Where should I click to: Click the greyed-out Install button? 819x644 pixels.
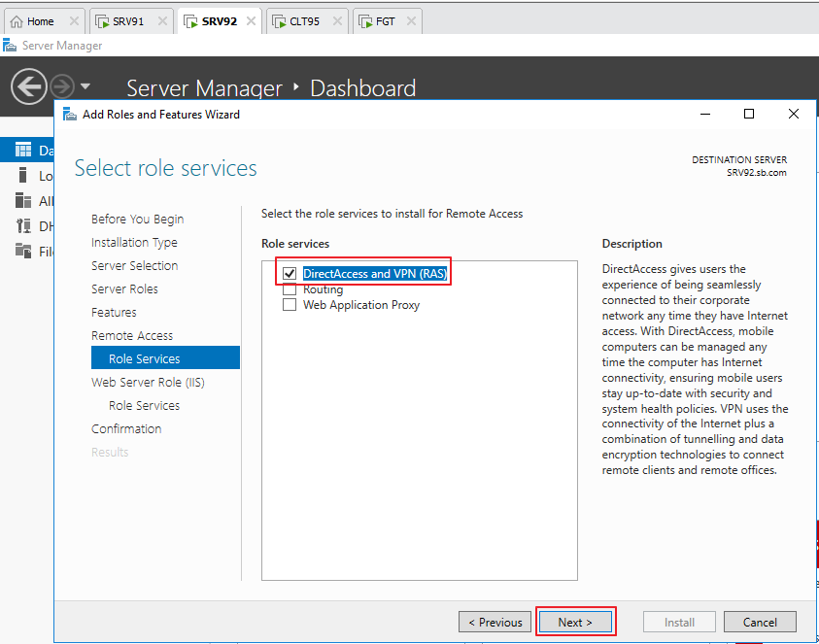[x=679, y=622]
